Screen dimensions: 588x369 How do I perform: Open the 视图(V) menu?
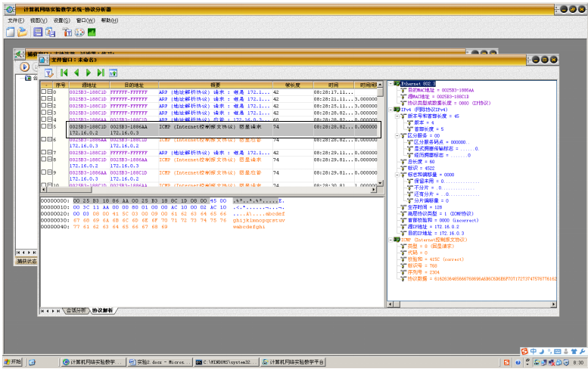39,20
